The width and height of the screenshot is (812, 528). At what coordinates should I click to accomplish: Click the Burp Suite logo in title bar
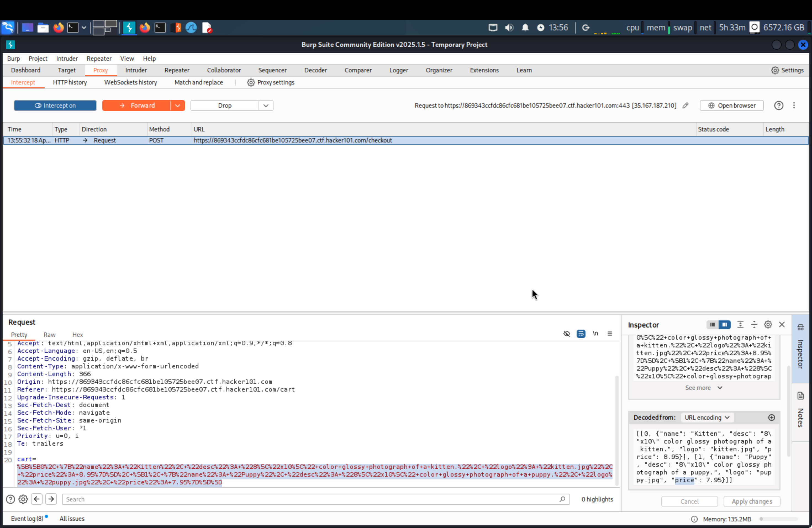(10, 44)
